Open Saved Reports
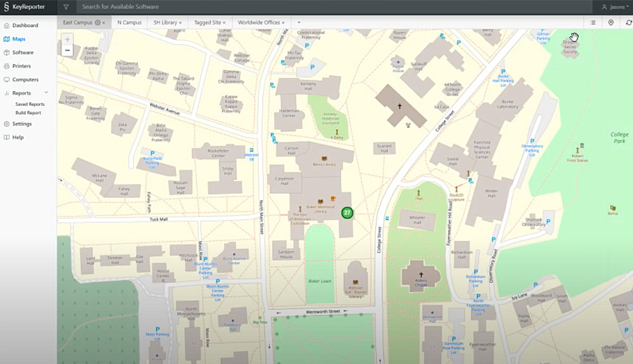The image size is (633, 364). [30, 104]
